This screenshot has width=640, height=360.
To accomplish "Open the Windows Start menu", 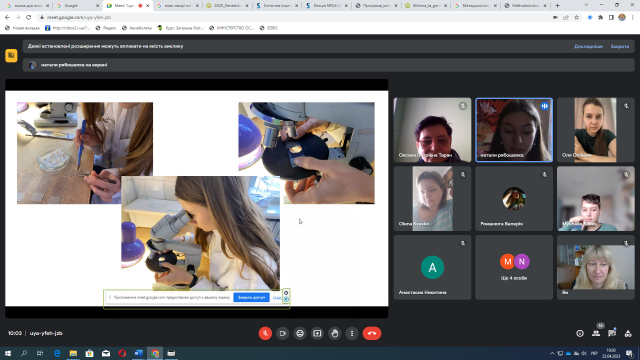I will pyautogui.click(x=8, y=353).
